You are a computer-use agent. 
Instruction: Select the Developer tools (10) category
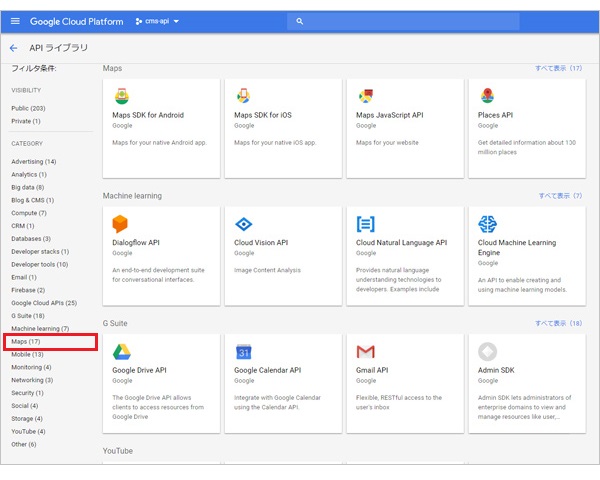[x=39, y=264]
